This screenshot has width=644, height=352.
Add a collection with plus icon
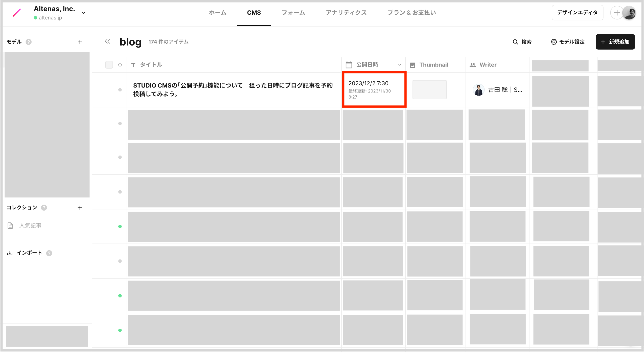coord(80,208)
